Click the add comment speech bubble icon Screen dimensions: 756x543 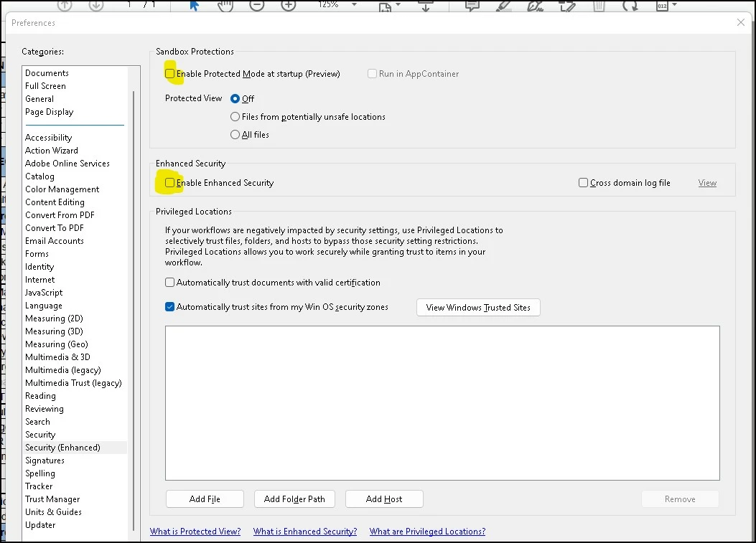[x=472, y=5]
